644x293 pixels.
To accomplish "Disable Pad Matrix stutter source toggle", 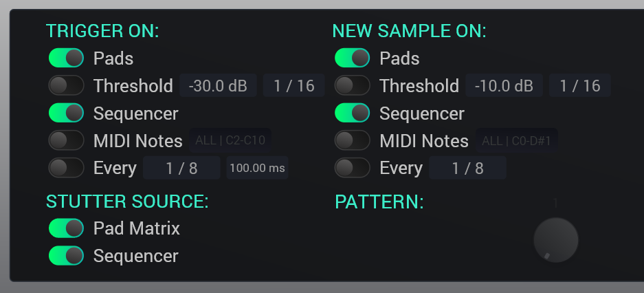I will click(66, 228).
